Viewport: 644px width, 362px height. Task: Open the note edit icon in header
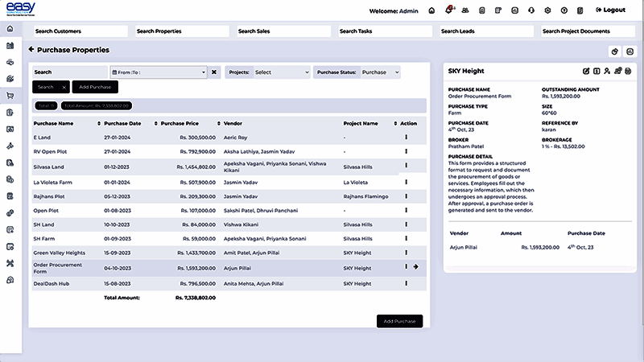[x=498, y=10]
